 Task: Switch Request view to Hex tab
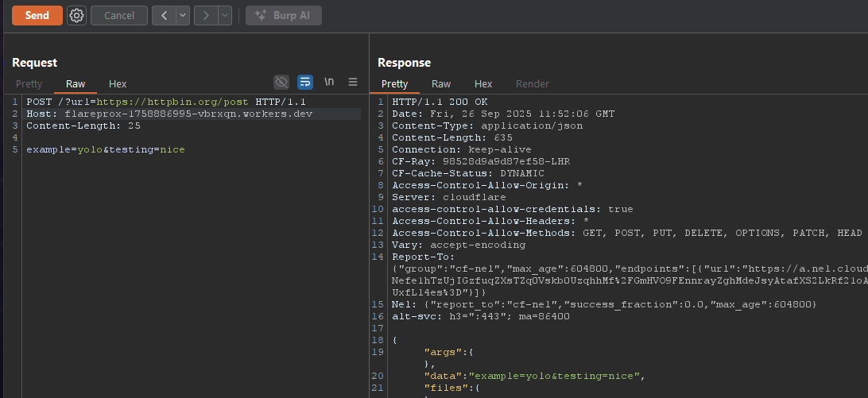tap(118, 83)
